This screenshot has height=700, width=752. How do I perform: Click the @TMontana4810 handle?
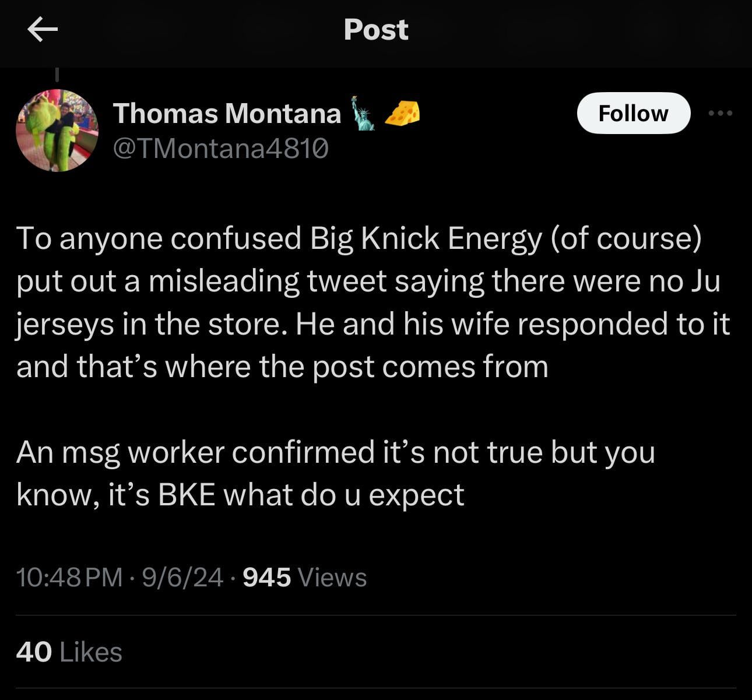(x=220, y=149)
